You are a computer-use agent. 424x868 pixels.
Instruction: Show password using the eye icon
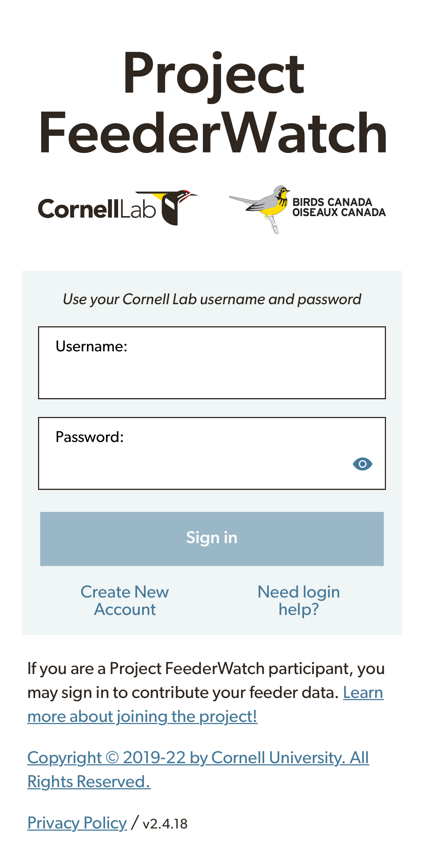(x=362, y=464)
